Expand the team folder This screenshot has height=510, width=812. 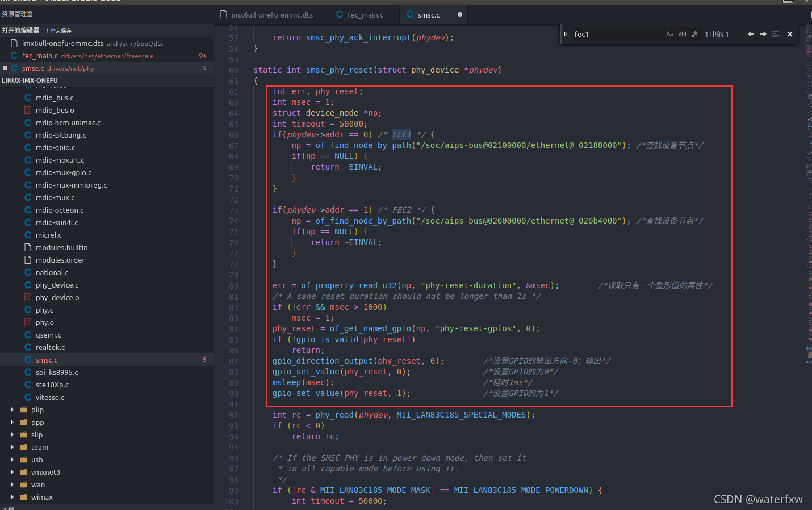pos(107,447)
